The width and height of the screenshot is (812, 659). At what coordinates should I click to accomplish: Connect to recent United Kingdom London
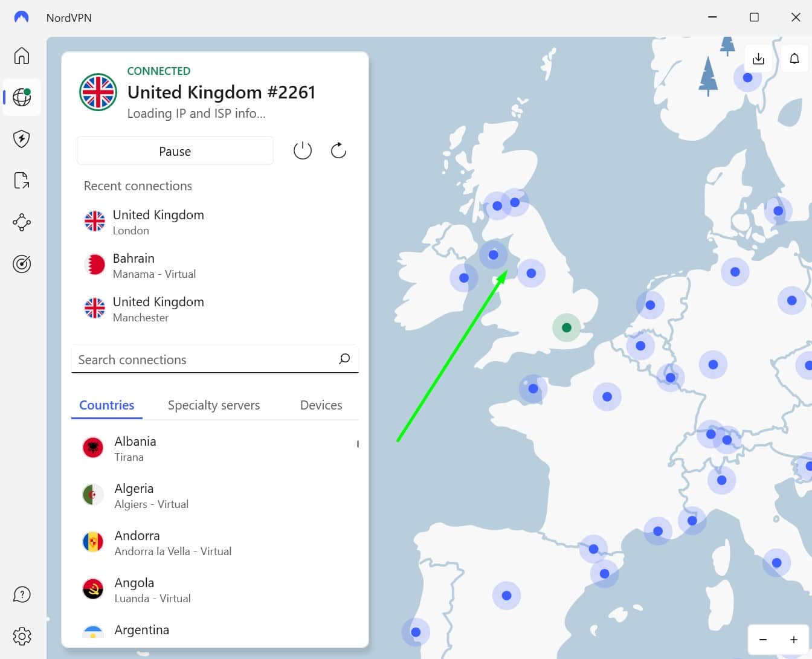pos(215,222)
